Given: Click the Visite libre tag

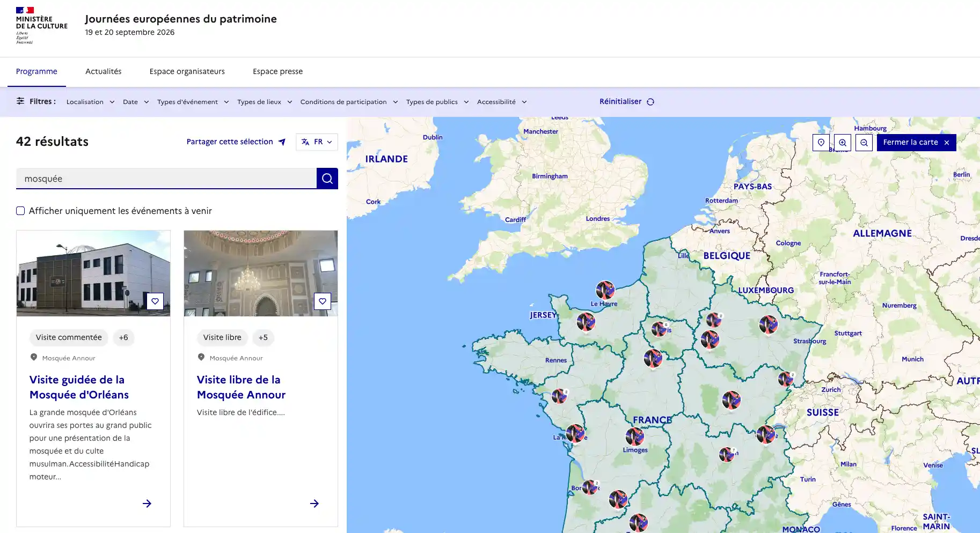Looking at the screenshot, I should tap(222, 337).
